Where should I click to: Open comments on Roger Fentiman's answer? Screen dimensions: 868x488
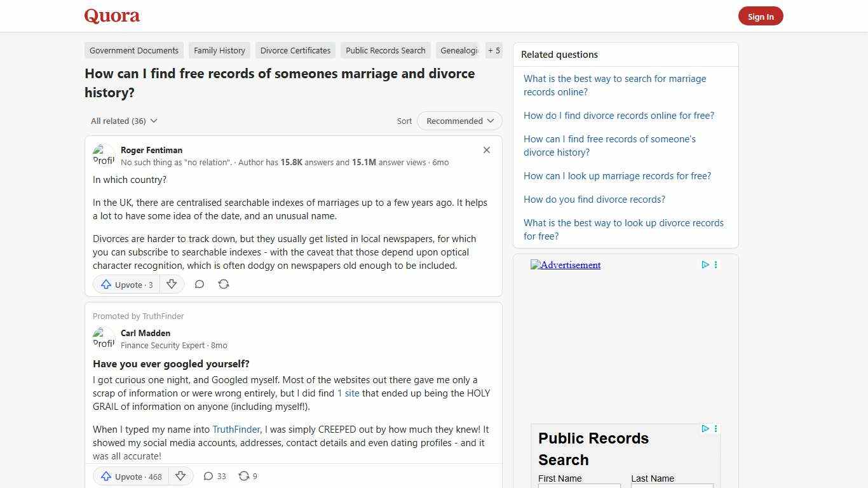coord(199,284)
